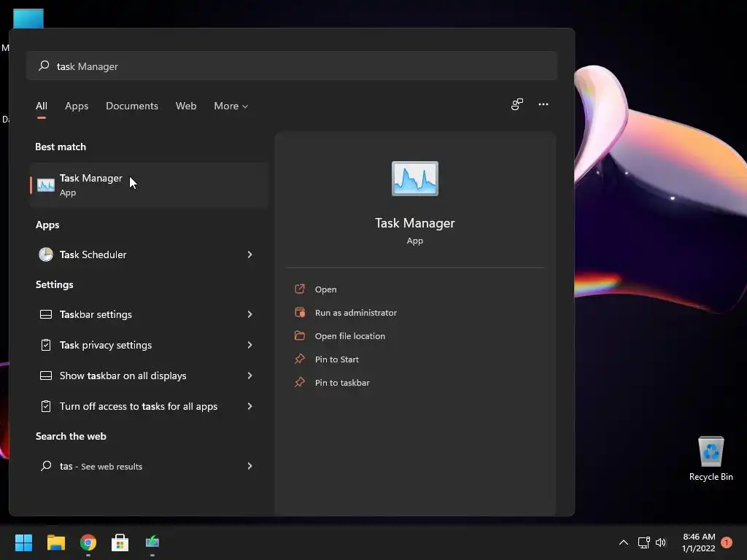Open the rightmost pinned taskbar app
The width and height of the screenshot is (747, 560).
click(x=152, y=542)
